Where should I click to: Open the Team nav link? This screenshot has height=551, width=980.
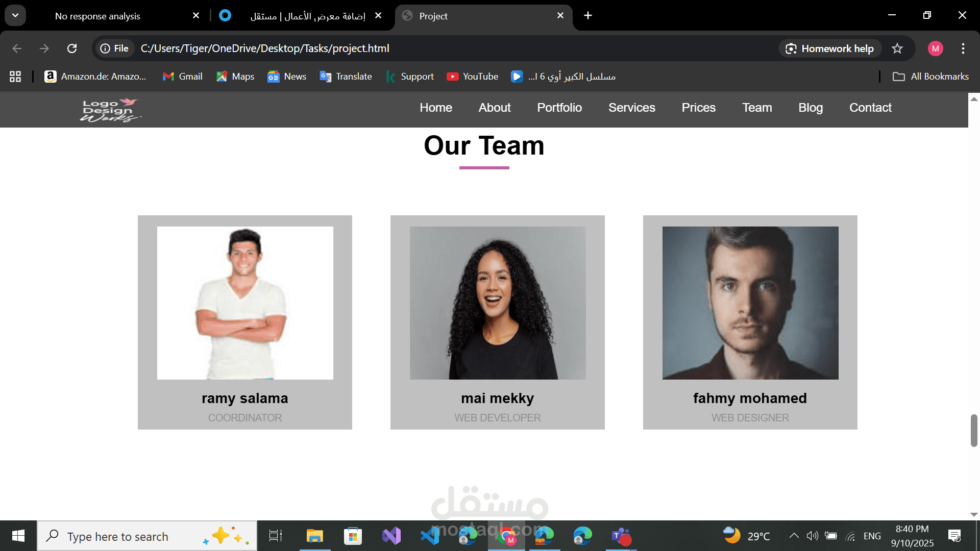(757, 108)
